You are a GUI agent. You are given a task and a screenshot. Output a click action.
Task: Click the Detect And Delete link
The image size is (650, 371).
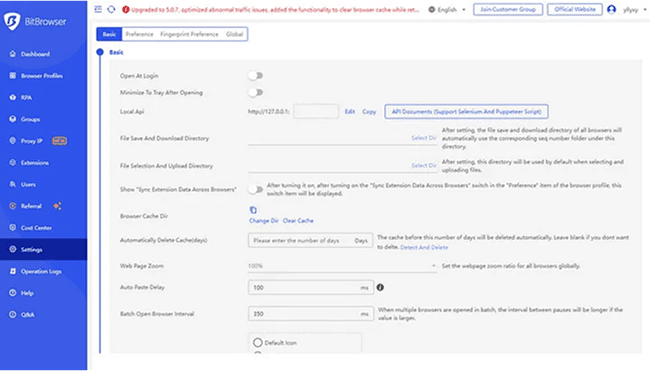point(424,247)
